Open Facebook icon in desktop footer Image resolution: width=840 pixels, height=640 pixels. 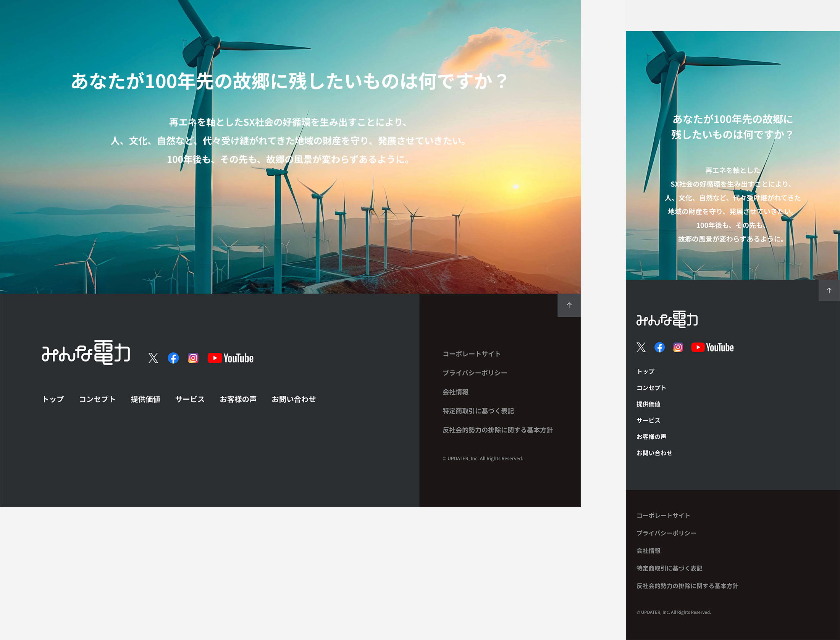coord(173,358)
